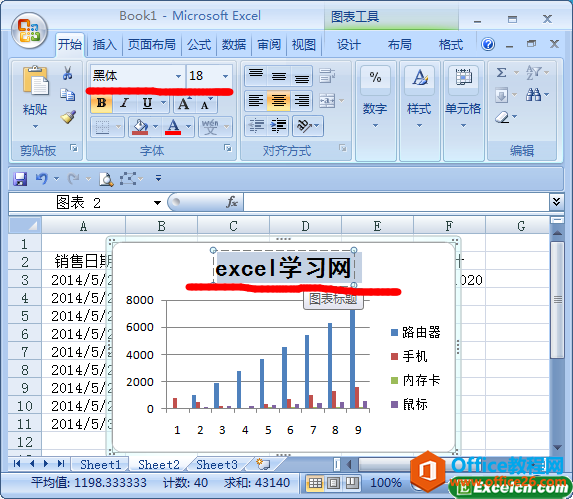
Task: Toggle Italic formatting
Action: point(124,103)
